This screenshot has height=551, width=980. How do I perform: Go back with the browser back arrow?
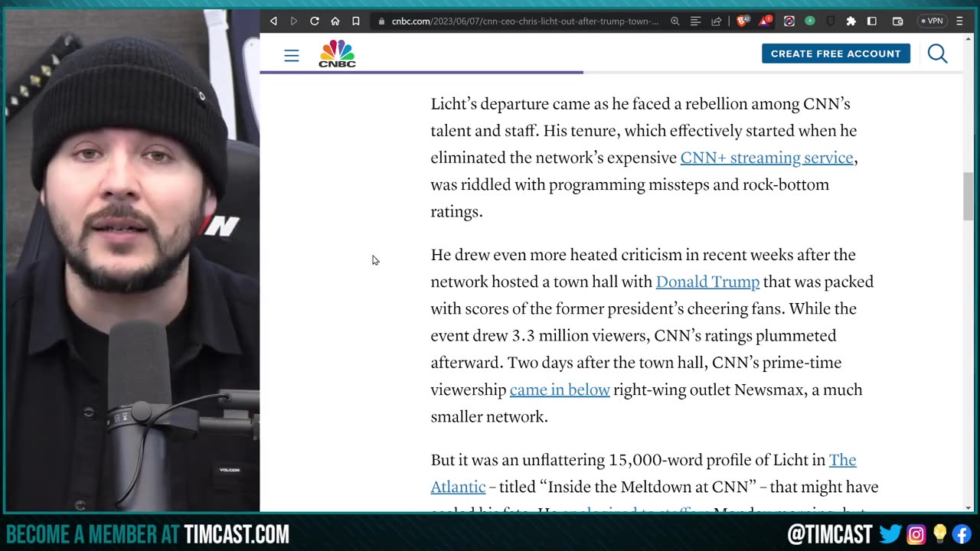coord(273,21)
